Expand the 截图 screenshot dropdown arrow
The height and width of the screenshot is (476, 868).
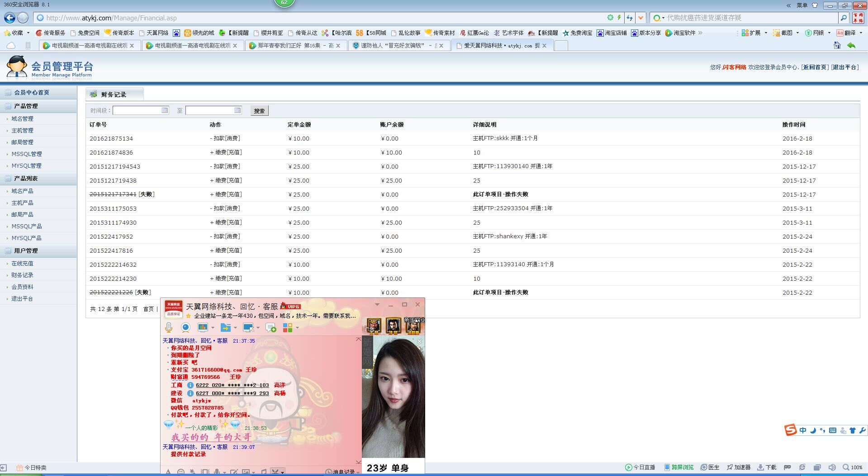click(x=797, y=33)
